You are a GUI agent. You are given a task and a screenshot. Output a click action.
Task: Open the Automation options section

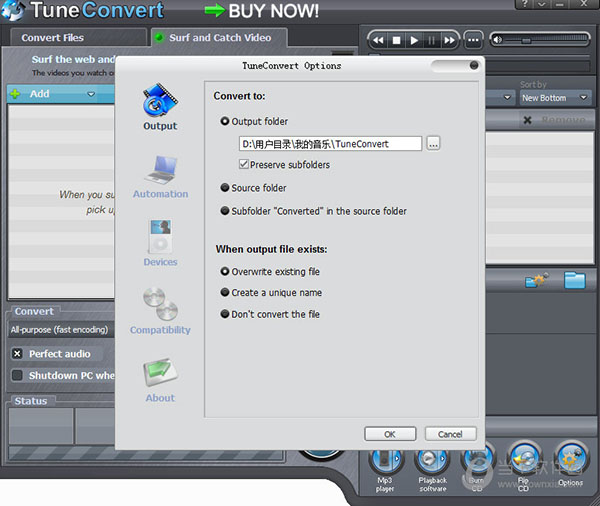(x=160, y=177)
